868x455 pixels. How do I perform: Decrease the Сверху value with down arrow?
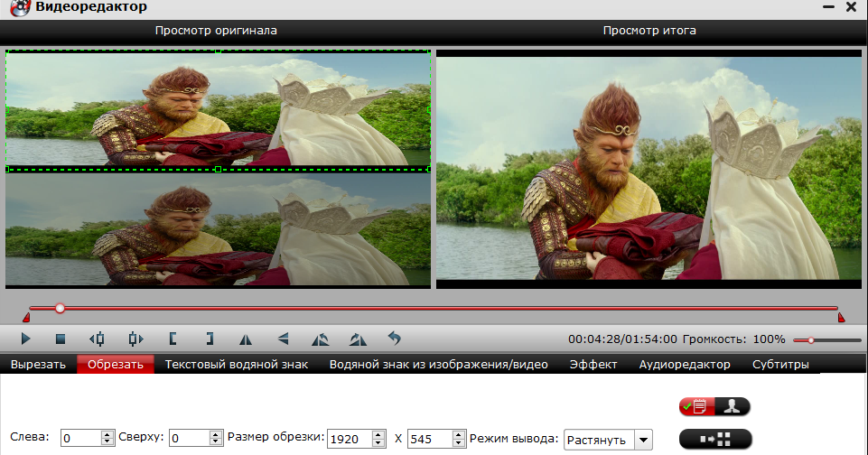217,442
